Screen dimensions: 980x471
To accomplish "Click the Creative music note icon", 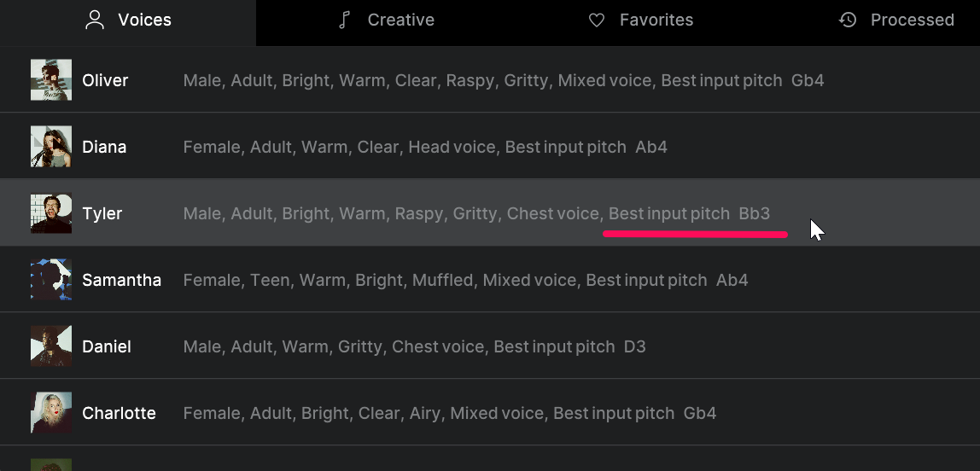I will coord(344,20).
